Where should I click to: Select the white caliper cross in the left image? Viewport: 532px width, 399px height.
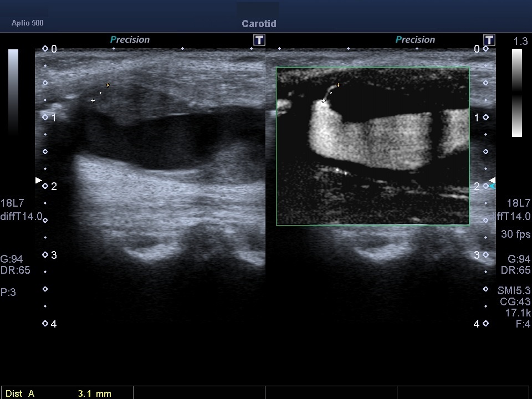point(93,101)
